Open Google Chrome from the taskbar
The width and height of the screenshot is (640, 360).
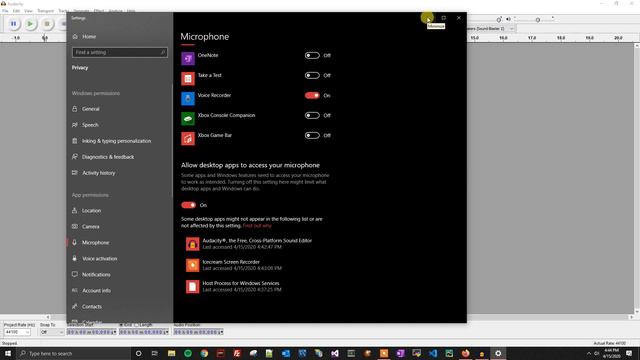pyautogui.click(x=204, y=353)
